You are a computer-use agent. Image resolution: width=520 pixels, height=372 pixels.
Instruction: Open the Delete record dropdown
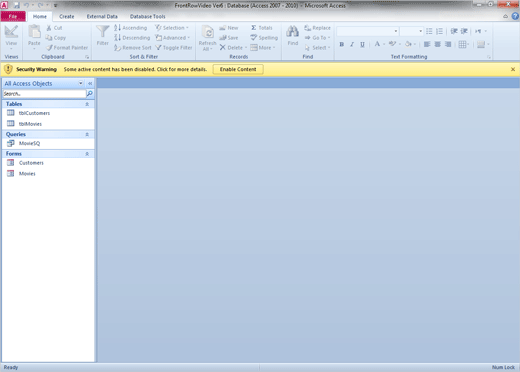(233, 48)
